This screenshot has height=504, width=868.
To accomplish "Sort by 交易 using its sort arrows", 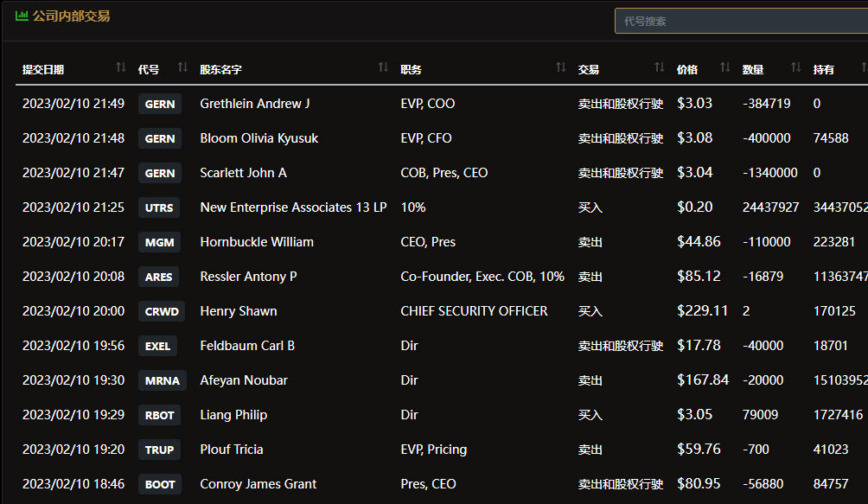I will click(660, 67).
